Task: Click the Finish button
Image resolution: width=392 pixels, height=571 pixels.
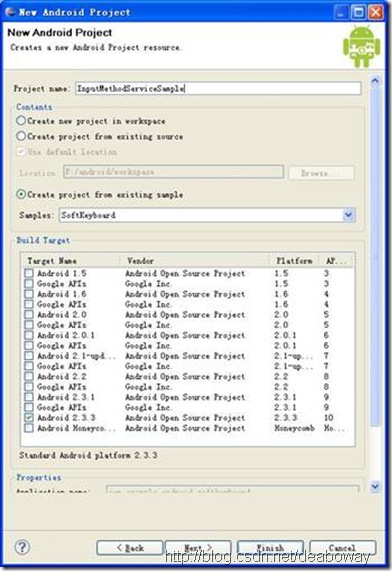Action: [270, 548]
